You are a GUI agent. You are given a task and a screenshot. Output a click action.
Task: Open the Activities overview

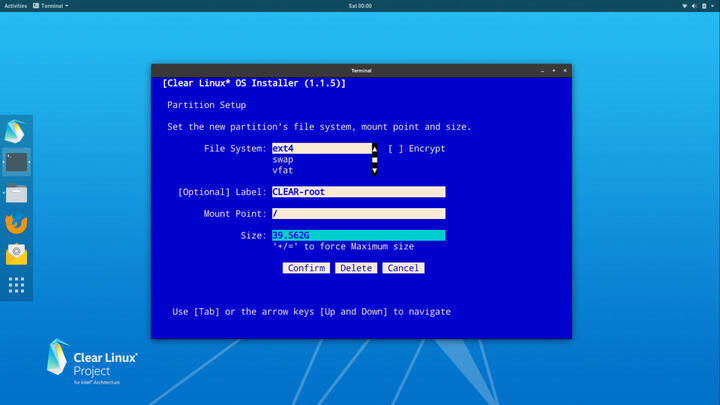[x=16, y=6]
